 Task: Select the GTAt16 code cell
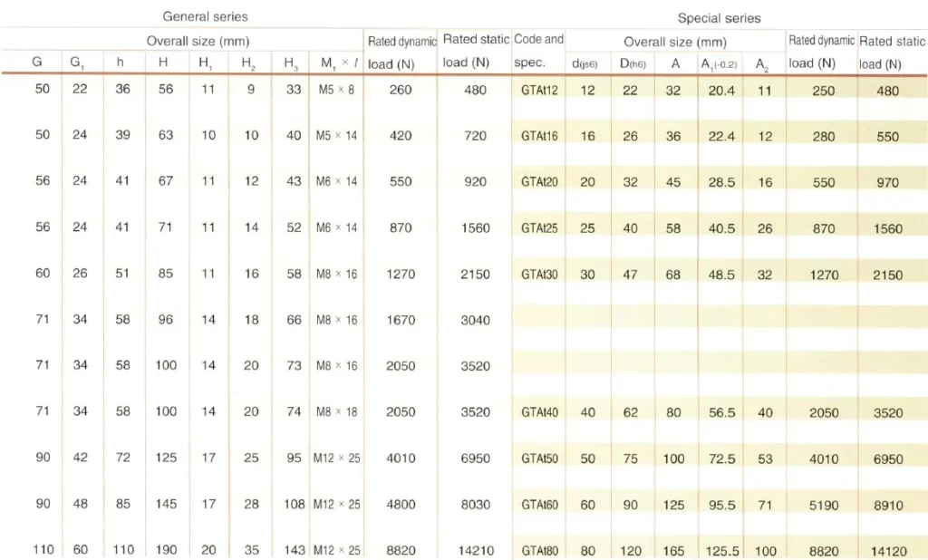539,136
